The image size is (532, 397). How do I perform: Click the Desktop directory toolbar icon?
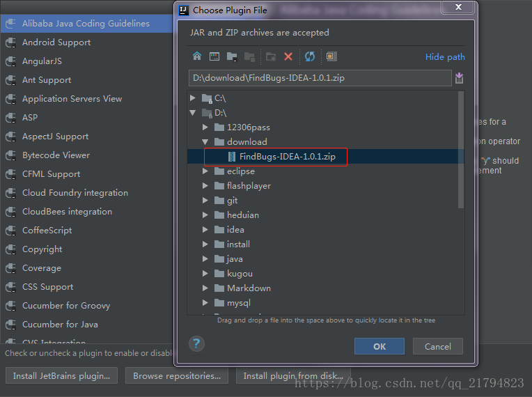pos(214,56)
